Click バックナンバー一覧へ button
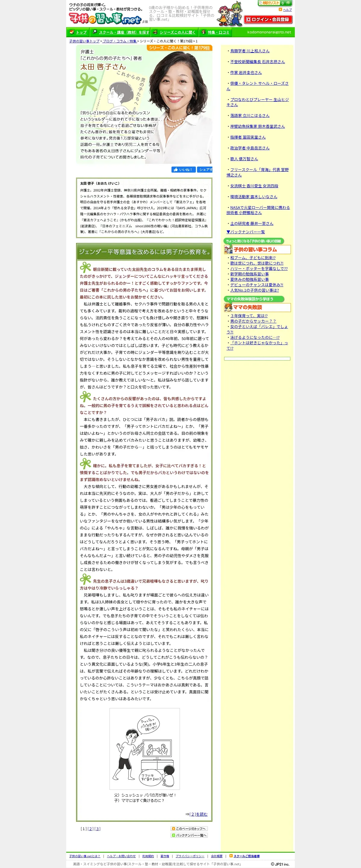Viewport: 361px width, 868px height. click(x=189, y=835)
